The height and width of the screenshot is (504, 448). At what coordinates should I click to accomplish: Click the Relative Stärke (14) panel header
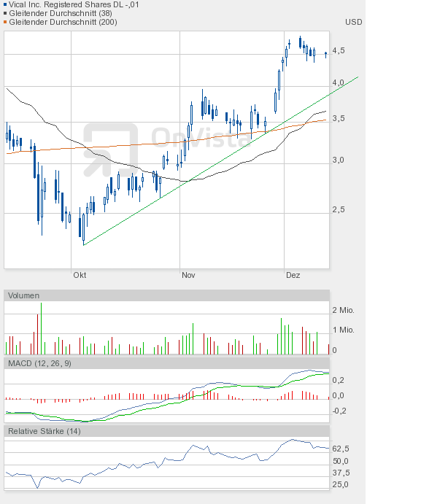point(166,431)
